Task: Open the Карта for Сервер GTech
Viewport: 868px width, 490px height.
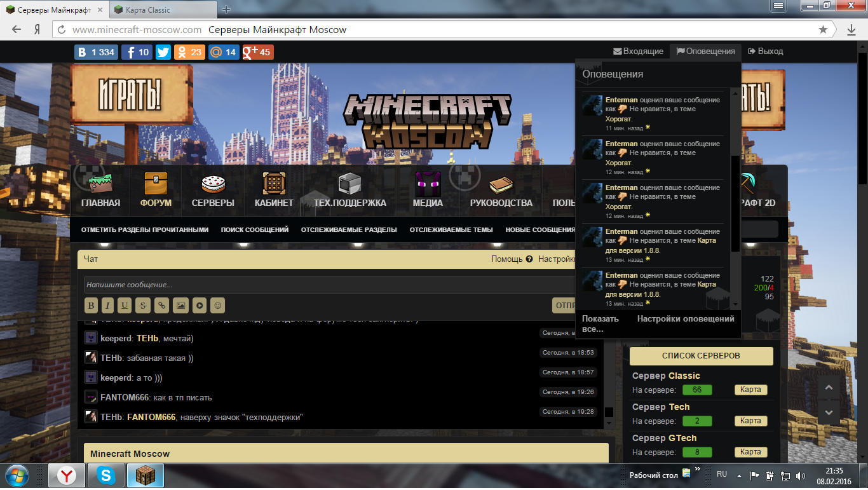Action: coord(750,452)
